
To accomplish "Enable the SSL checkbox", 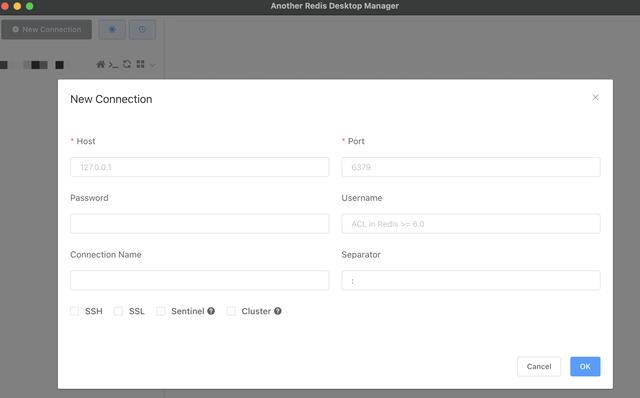I will (118, 311).
